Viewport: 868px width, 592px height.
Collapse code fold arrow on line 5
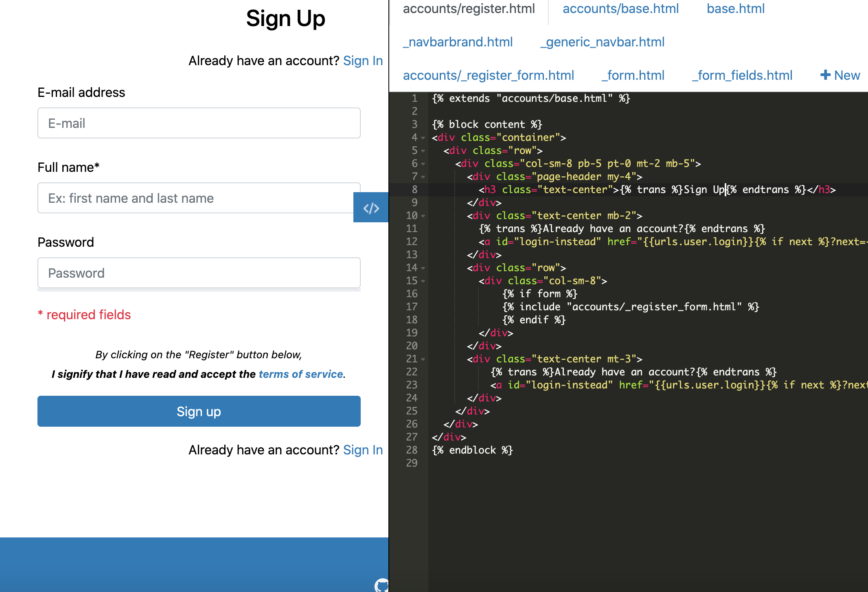coord(423,151)
